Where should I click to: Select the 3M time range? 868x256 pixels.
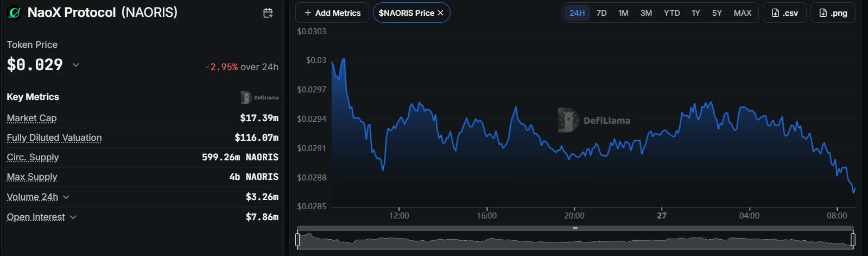click(x=646, y=13)
